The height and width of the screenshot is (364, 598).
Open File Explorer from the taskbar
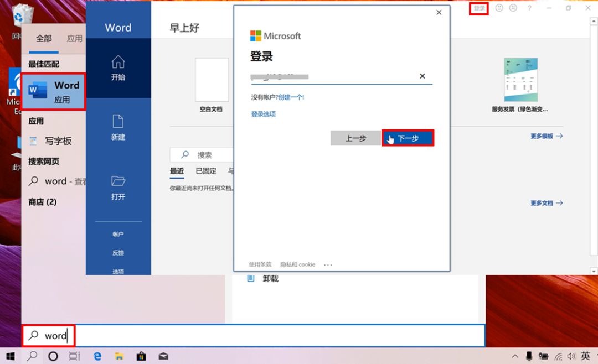point(120,356)
